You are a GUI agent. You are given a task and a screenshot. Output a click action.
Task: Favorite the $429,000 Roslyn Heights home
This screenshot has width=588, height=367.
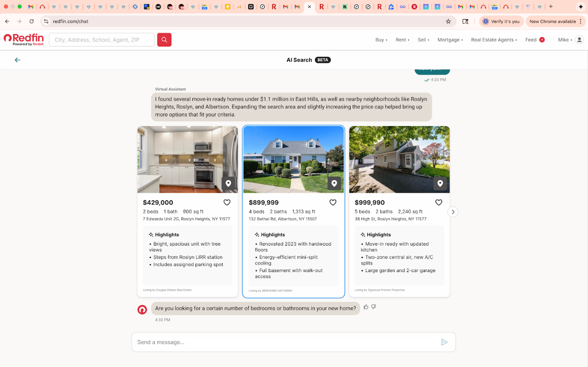227,202
